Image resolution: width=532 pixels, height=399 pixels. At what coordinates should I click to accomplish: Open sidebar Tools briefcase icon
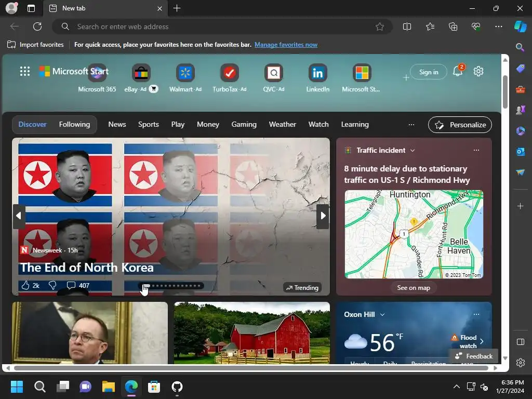520,89
